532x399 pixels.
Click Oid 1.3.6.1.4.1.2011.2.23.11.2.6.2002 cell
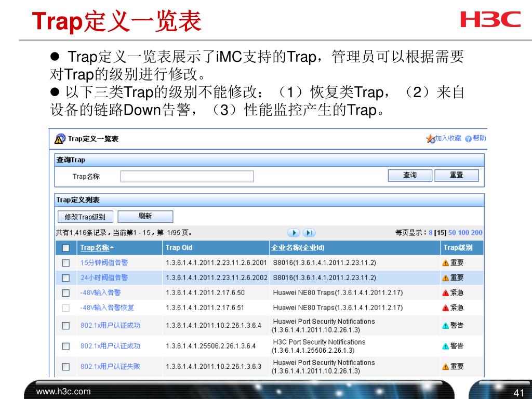tap(217, 277)
